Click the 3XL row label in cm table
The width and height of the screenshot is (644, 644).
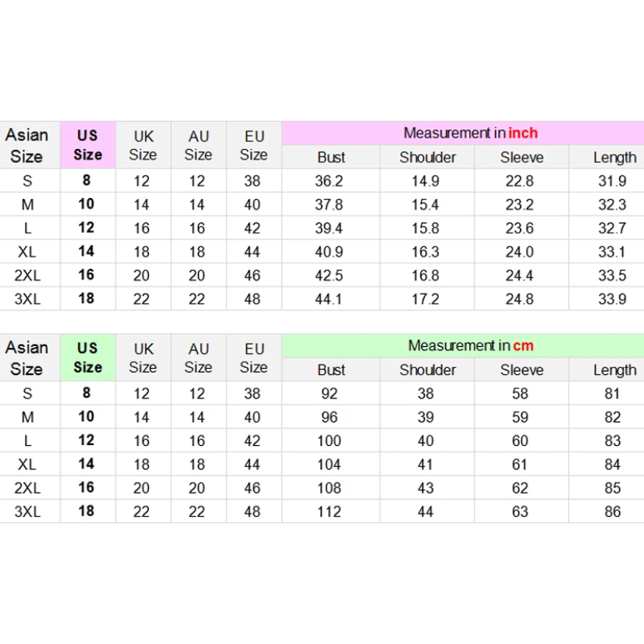pyautogui.click(x=27, y=511)
